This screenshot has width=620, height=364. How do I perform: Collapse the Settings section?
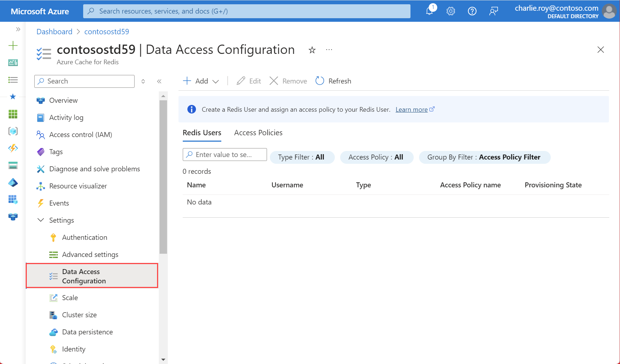(x=40, y=220)
